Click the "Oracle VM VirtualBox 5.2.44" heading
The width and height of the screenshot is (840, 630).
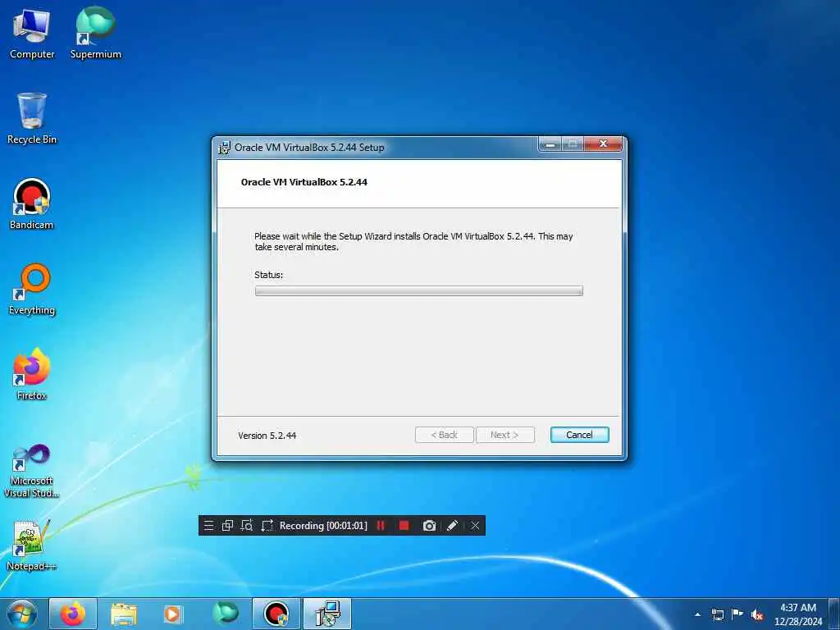coord(304,182)
